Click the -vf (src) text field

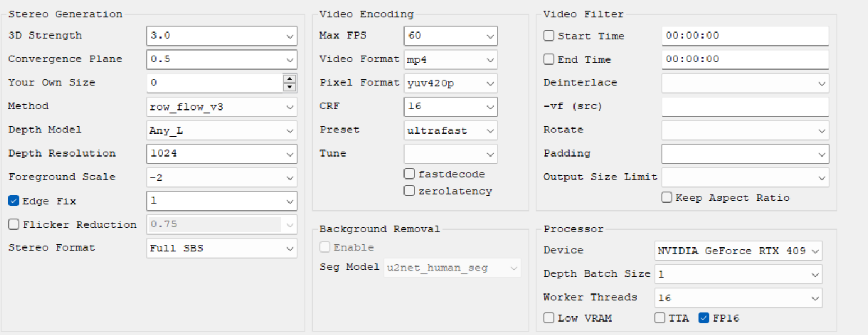[x=745, y=107]
